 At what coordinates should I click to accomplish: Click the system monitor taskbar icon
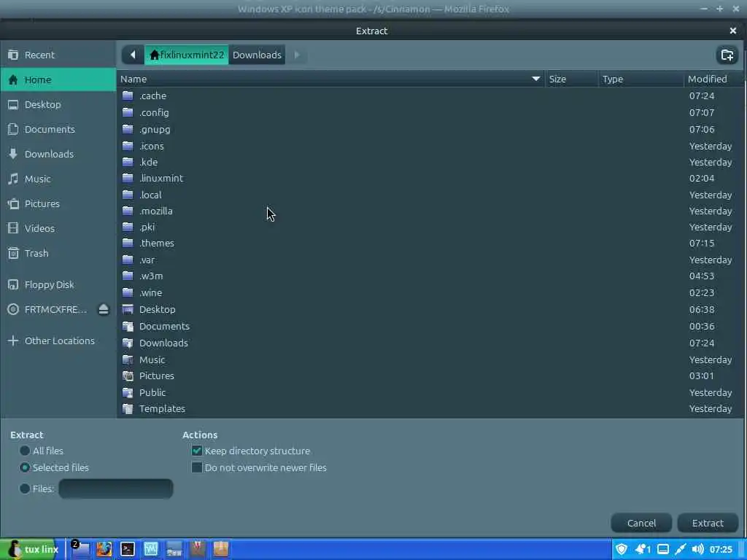150,549
